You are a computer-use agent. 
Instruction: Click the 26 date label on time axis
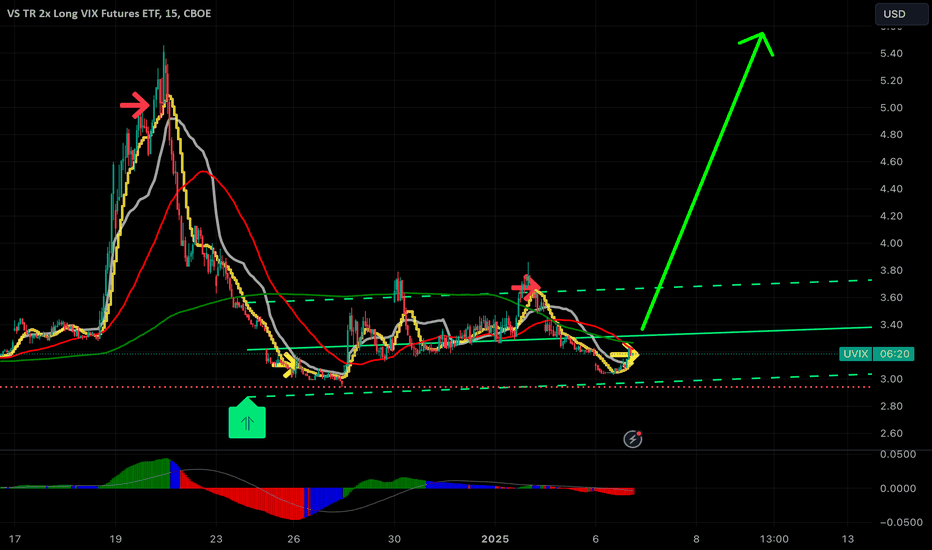(294, 539)
